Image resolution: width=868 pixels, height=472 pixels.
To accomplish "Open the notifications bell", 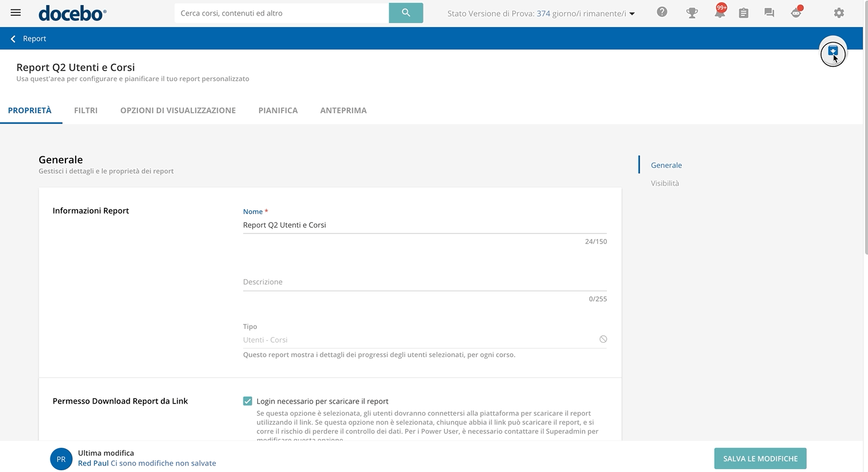I will pyautogui.click(x=719, y=13).
